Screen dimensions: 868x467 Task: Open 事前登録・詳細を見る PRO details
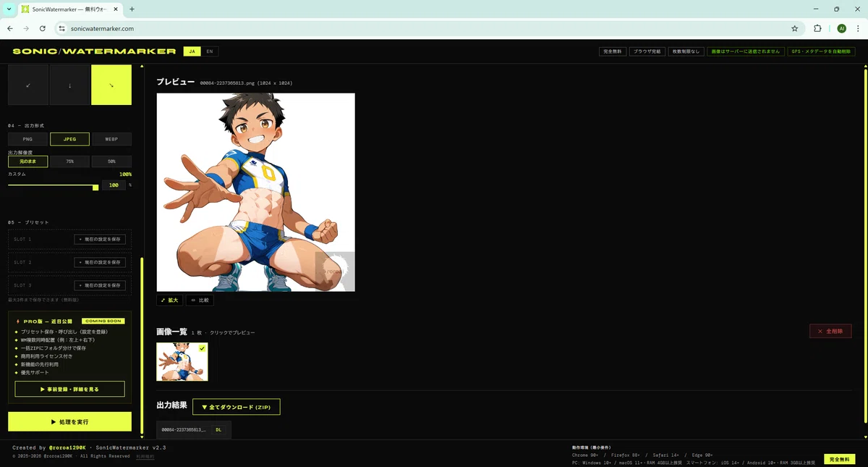pyautogui.click(x=69, y=389)
